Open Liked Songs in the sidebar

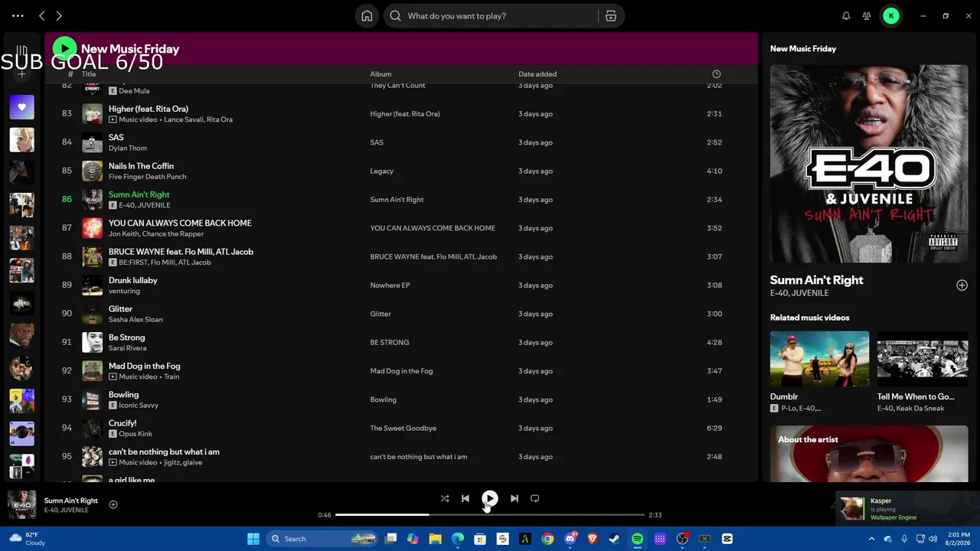click(21, 107)
